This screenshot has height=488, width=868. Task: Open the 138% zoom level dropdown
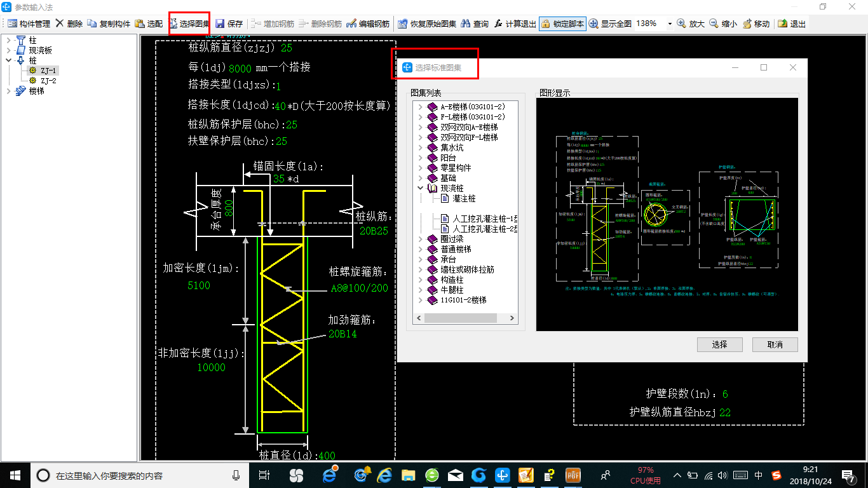670,24
